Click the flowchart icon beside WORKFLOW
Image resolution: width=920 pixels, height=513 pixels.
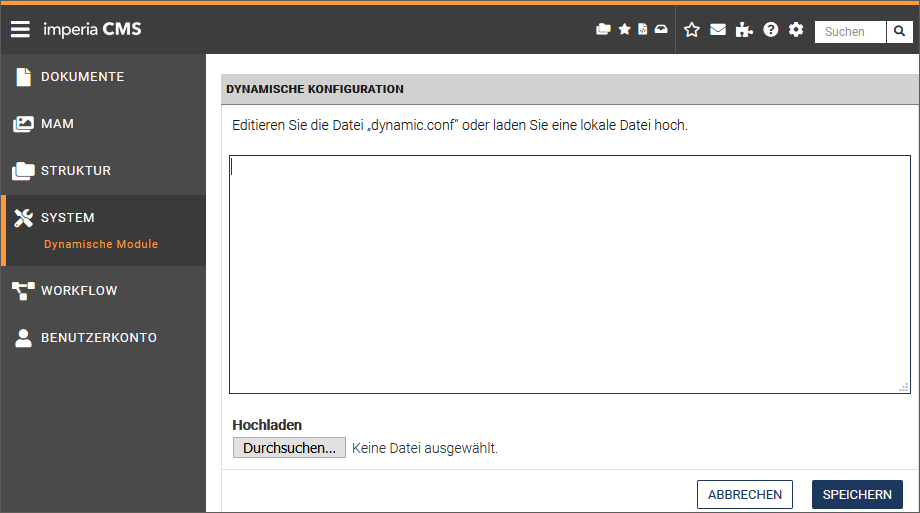(x=23, y=291)
